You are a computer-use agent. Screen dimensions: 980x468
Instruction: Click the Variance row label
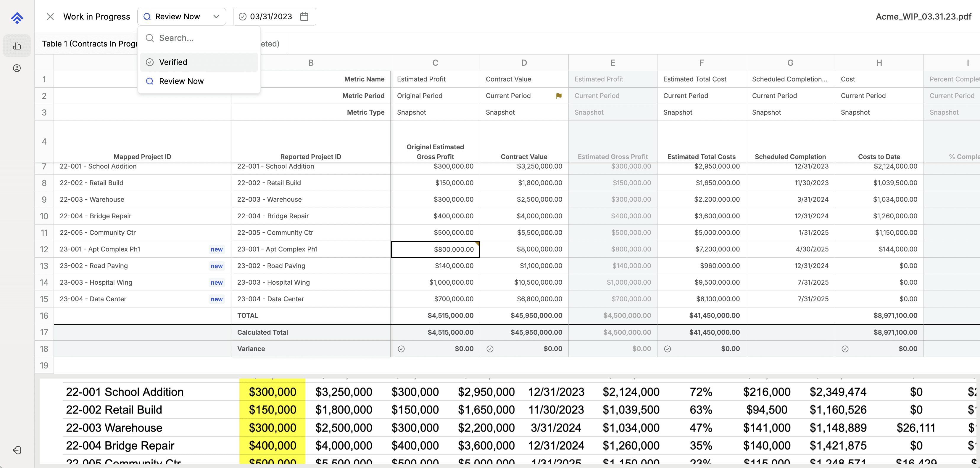pos(251,349)
